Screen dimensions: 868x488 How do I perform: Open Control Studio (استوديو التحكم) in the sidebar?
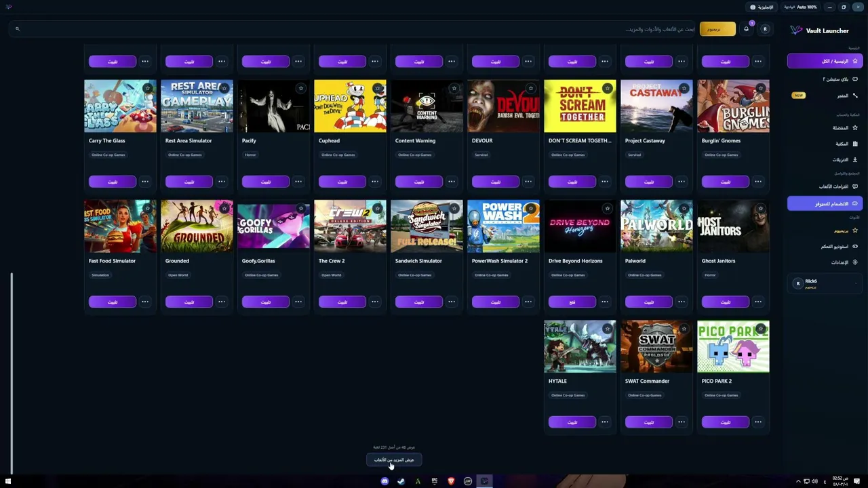pos(825,247)
